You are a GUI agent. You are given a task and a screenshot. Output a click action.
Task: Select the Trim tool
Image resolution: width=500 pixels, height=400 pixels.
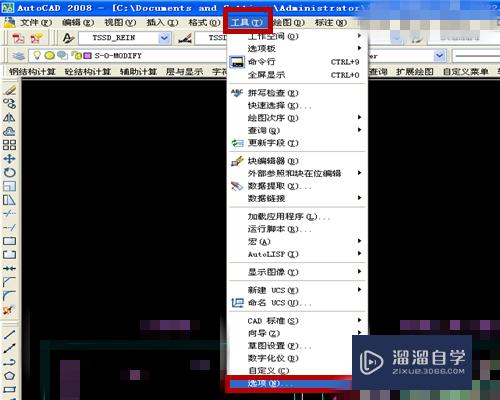pos(9,213)
